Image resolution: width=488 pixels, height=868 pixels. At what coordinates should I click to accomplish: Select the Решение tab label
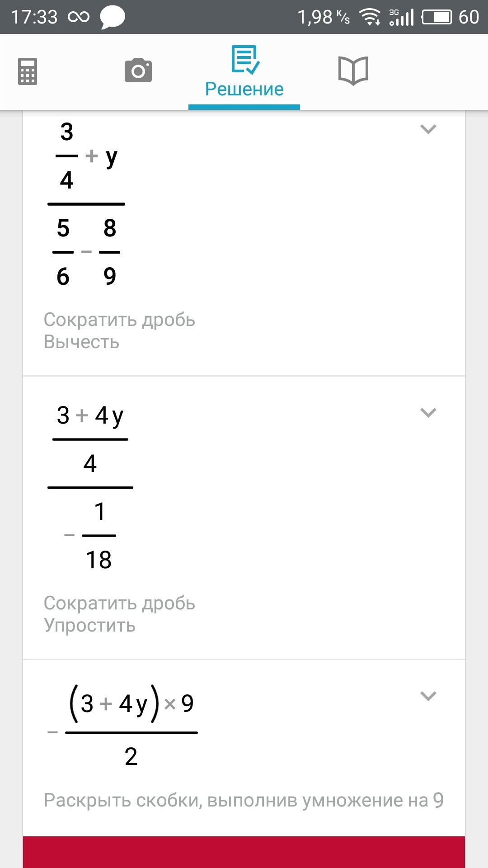(x=244, y=89)
